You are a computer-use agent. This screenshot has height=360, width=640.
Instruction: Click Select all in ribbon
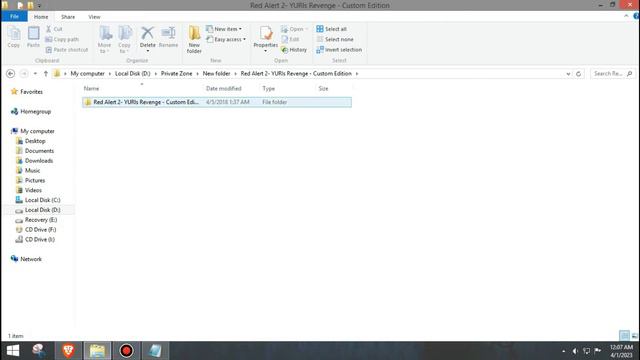tap(331, 29)
